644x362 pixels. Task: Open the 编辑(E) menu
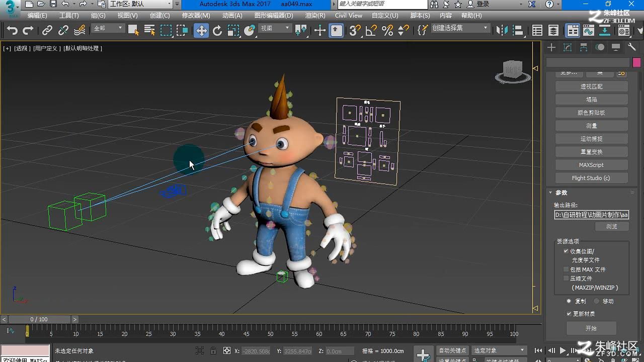(x=37, y=16)
